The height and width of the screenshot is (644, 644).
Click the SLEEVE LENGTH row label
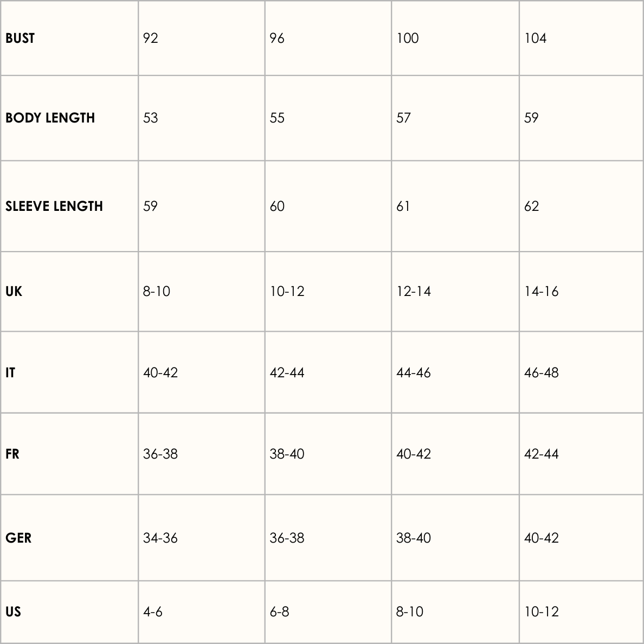[54, 206]
